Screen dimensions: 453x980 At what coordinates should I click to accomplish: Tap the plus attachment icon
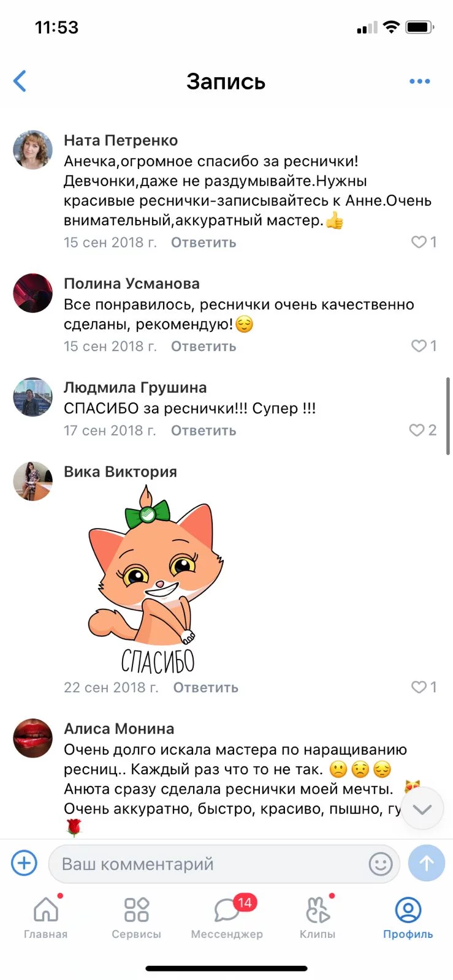click(x=25, y=863)
